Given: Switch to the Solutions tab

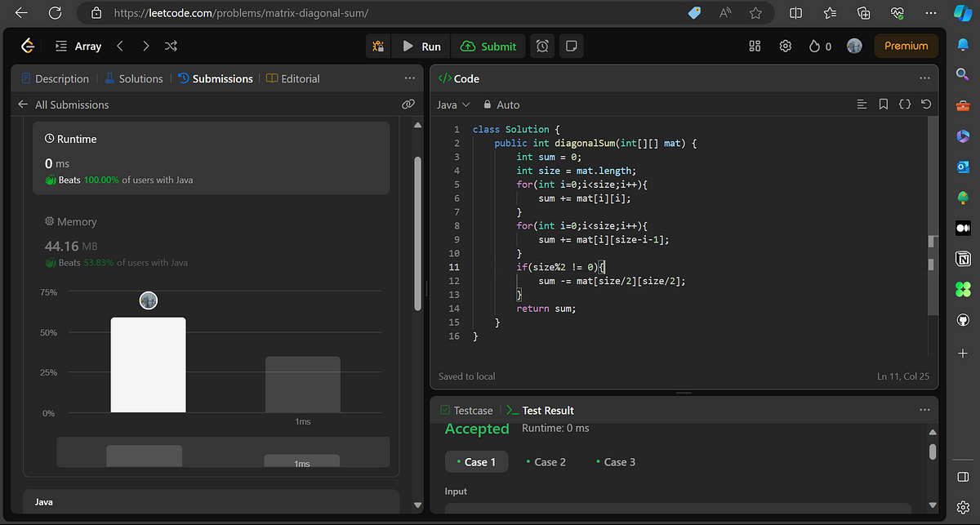Looking at the screenshot, I should pyautogui.click(x=134, y=79).
